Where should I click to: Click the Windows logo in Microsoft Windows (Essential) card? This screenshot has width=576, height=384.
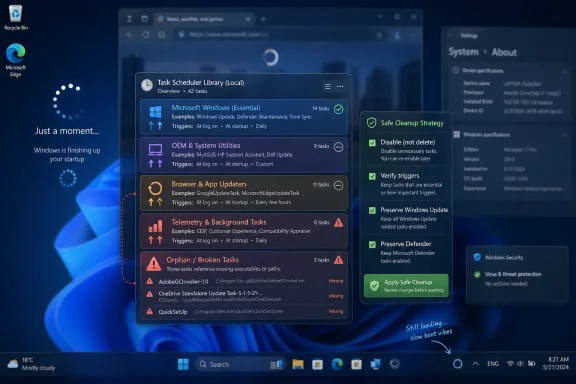(155, 112)
